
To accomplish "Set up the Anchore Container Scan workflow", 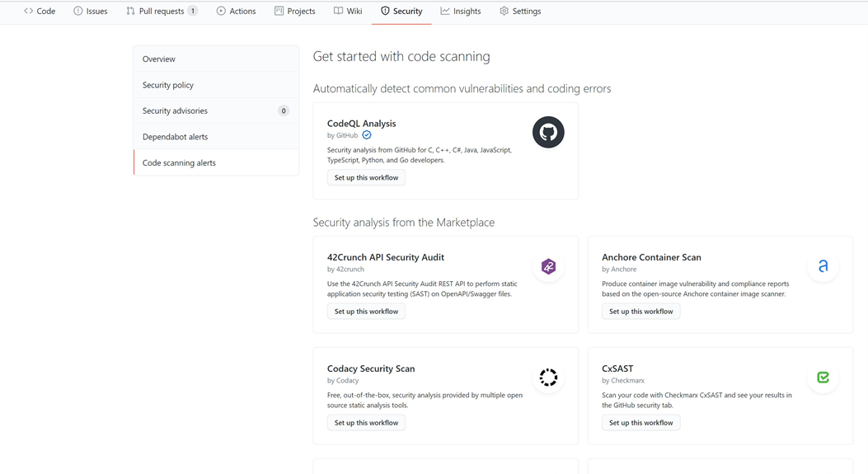I will tap(640, 312).
